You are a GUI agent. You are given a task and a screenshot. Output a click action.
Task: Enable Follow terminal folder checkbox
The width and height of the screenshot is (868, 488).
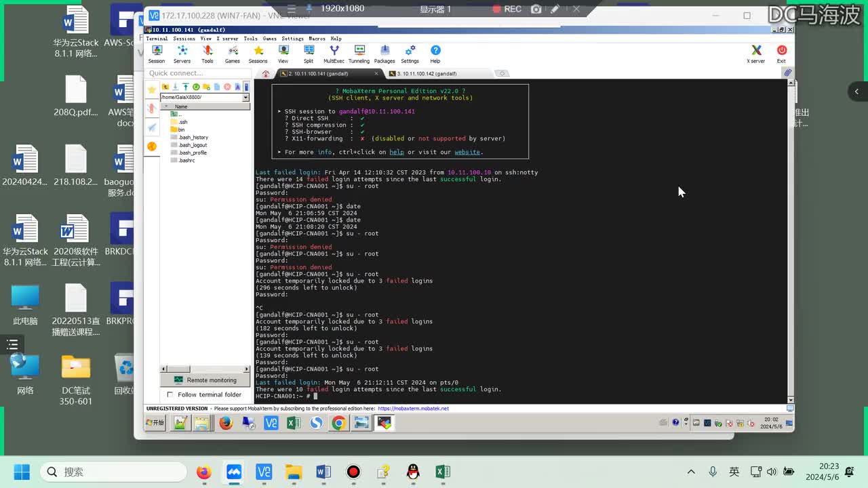click(170, 394)
